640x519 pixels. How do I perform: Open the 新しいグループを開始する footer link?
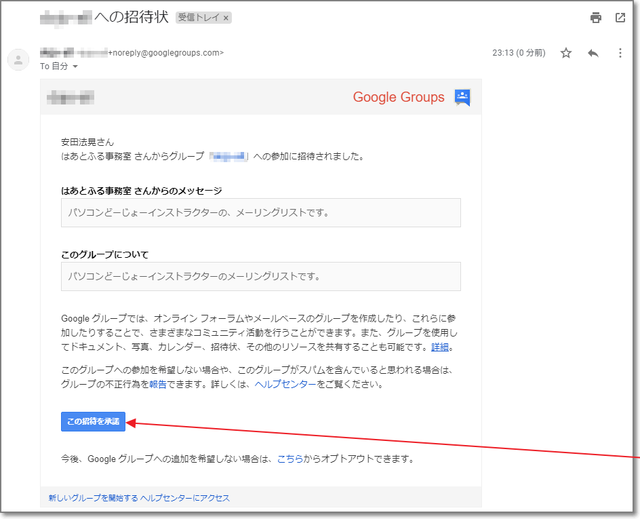point(93,498)
